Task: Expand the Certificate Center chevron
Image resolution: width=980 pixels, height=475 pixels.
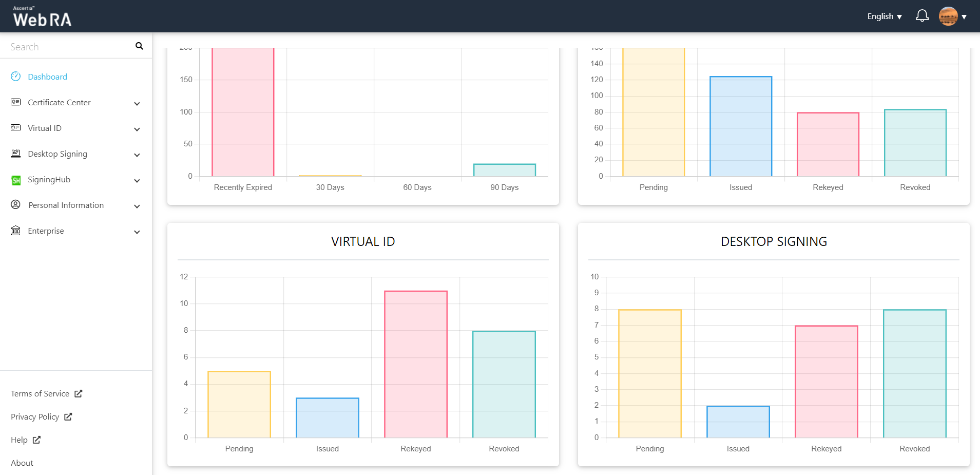Action: 137,104
